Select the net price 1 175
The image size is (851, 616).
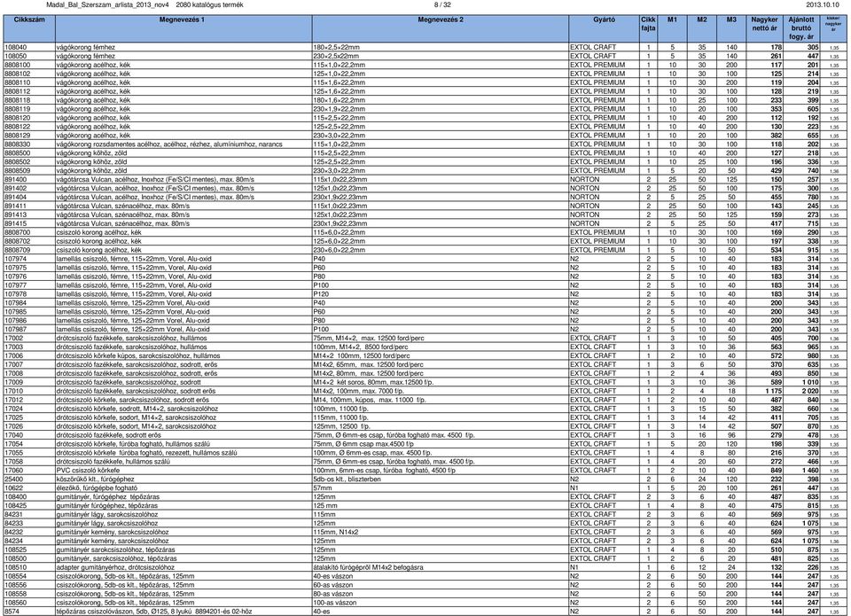pyautogui.click(x=773, y=391)
